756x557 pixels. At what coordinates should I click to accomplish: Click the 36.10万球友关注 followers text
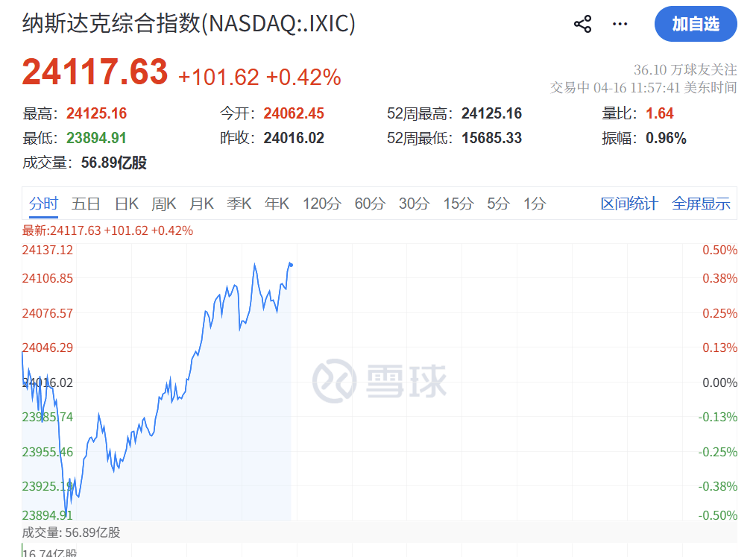684,69
